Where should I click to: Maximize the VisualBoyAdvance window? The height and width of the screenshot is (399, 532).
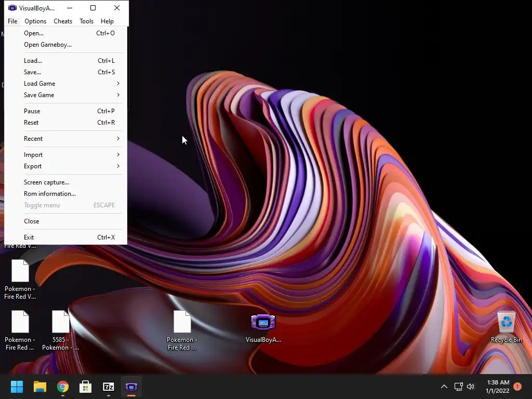93,8
